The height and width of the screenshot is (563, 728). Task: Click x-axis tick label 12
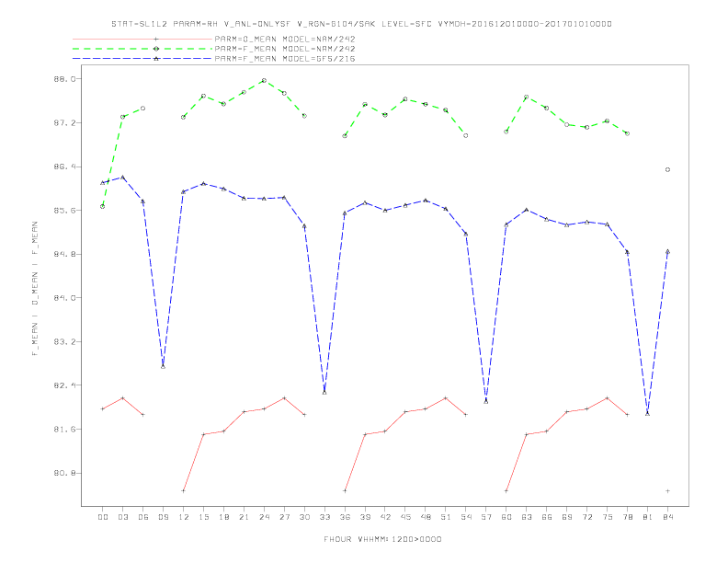(184, 517)
